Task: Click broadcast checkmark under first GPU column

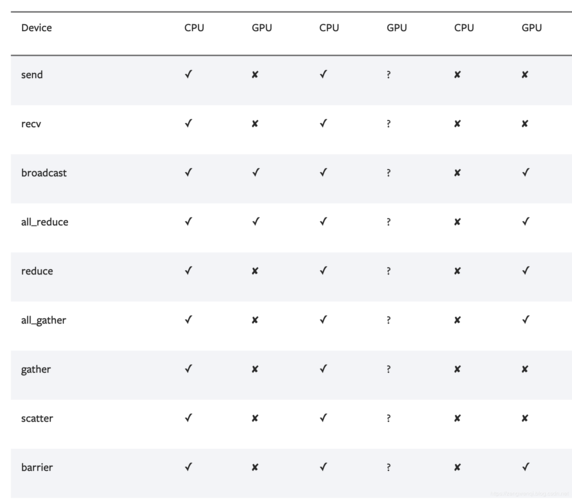Action: click(x=256, y=173)
